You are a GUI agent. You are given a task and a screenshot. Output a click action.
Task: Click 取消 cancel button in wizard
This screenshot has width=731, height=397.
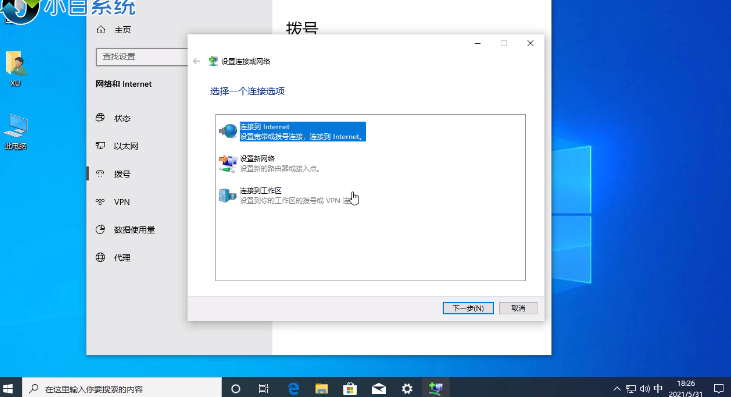[x=518, y=308]
